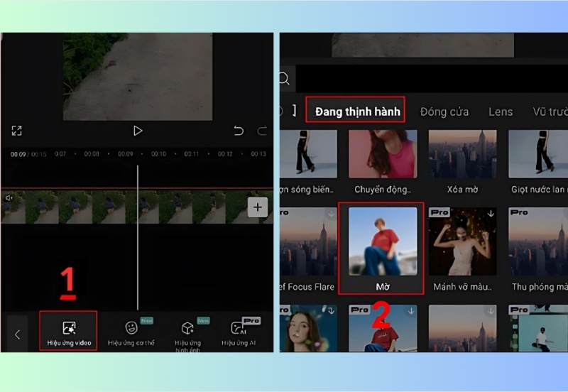Image resolution: width=568 pixels, height=392 pixels.
Task: Click the redo arrow icon
Action: tap(262, 131)
